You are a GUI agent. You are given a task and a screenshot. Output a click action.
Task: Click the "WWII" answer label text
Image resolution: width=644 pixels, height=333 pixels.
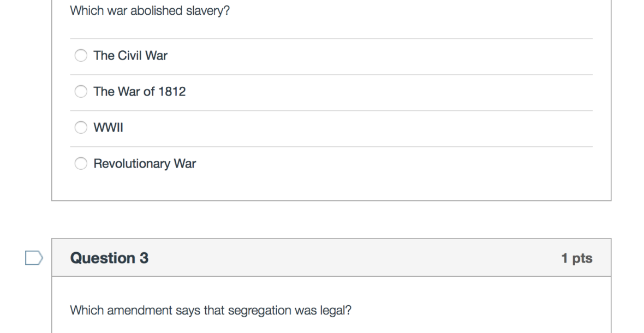tap(109, 128)
